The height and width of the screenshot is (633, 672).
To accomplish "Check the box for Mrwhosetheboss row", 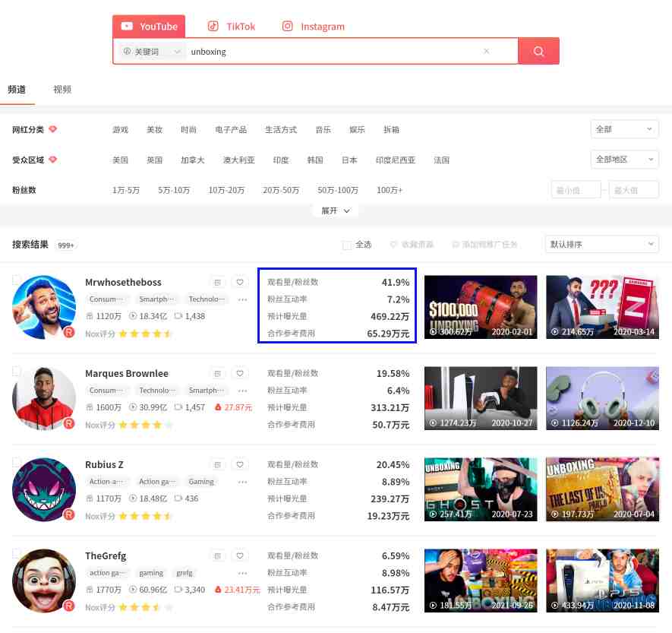I will point(16,280).
